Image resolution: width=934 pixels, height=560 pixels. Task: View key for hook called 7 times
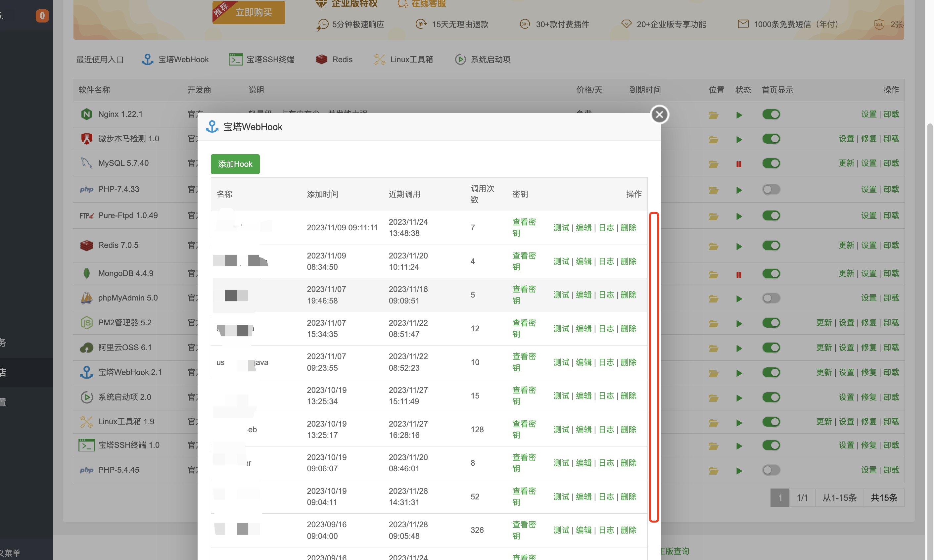tap(524, 228)
